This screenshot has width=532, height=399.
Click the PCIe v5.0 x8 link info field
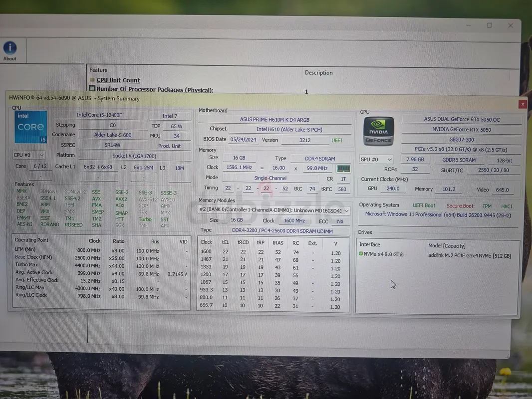tap(461, 150)
